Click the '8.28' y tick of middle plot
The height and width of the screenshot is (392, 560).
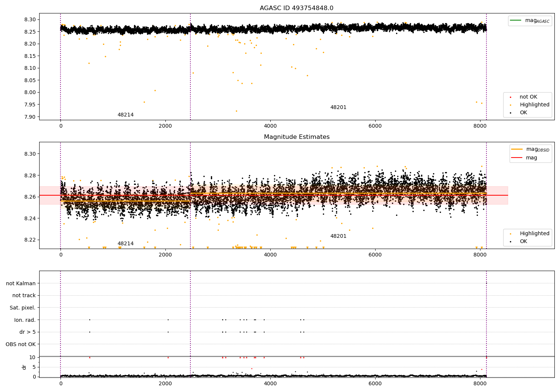[x=30, y=175]
